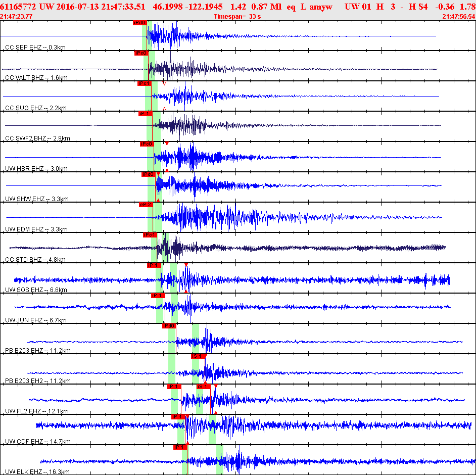
Task: Select the iPc1 pick flag on SUG trace
Action: pyautogui.click(x=144, y=83)
